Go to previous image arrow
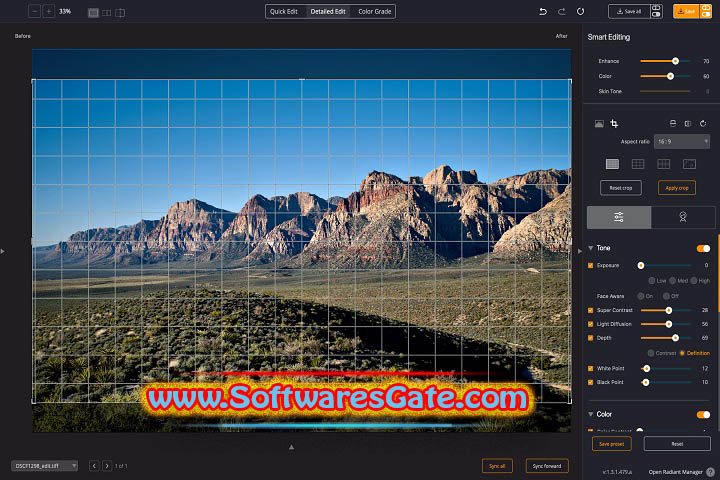This screenshot has height=480, width=720. pos(94,466)
